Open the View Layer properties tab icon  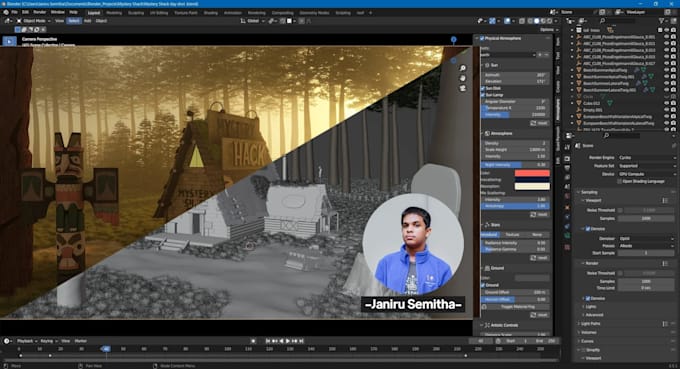567,177
